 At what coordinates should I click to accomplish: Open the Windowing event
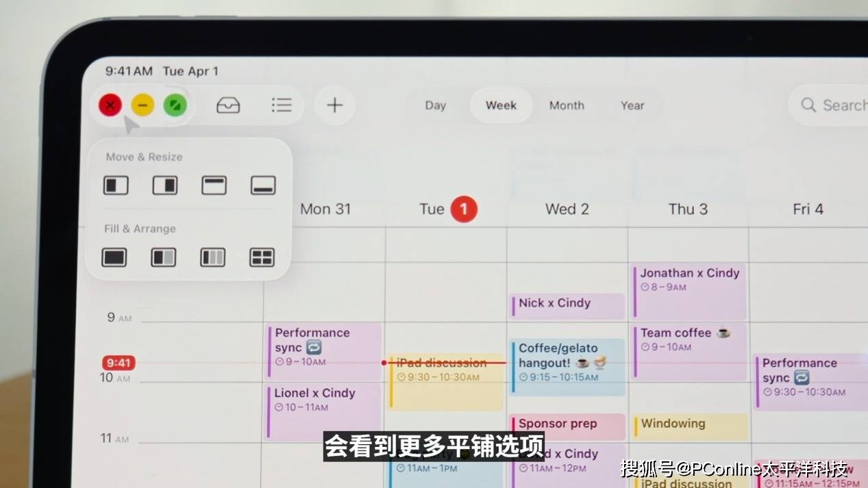coord(690,426)
